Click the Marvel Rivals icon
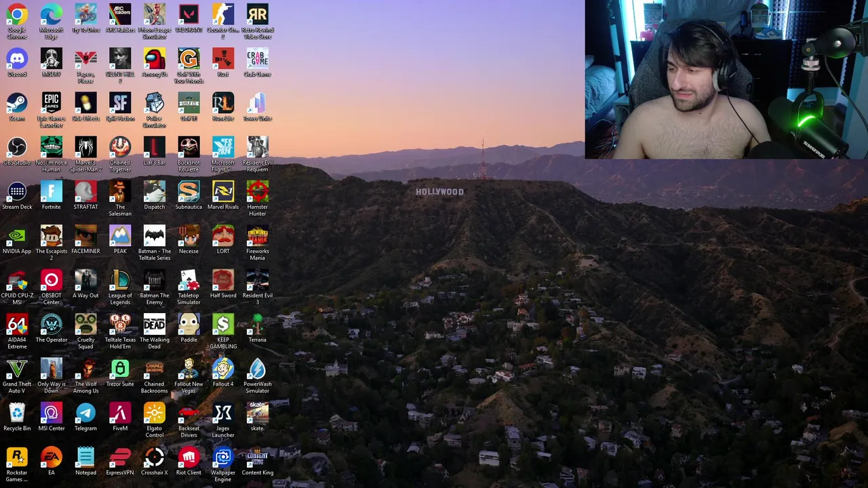This screenshot has height=488, width=868. [223, 195]
